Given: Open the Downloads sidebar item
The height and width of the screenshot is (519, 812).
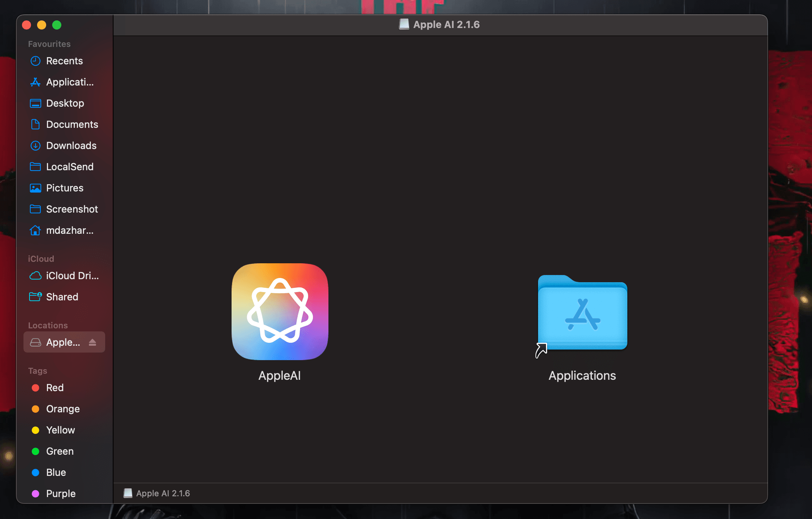Looking at the screenshot, I should point(71,146).
